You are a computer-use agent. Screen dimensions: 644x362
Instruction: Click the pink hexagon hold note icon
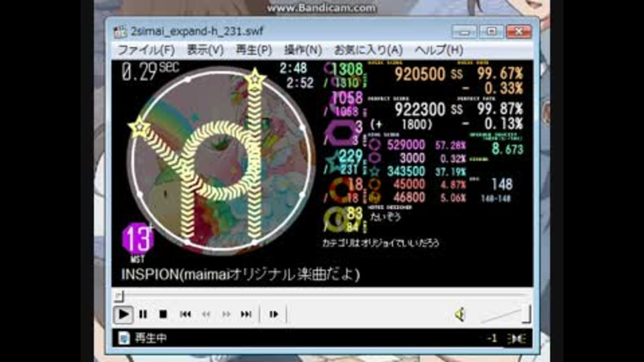(x=340, y=132)
